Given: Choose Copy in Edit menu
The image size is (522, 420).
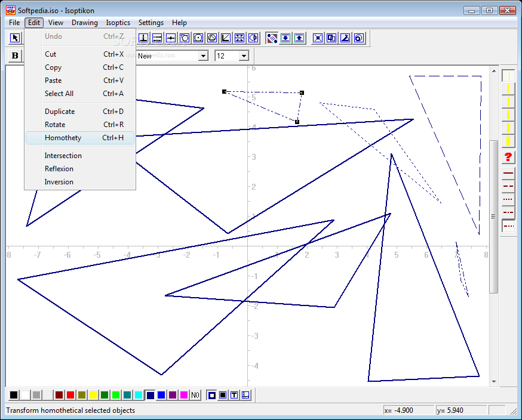Looking at the screenshot, I should coord(80,67).
